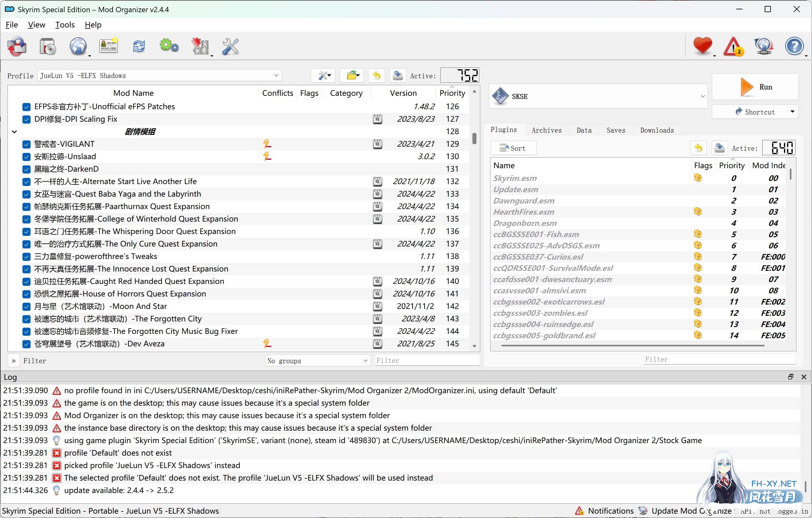This screenshot has width=812, height=518.
Task: Uncheck the DPI Scaling Fix mod checkbox
Action: coord(26,120)
